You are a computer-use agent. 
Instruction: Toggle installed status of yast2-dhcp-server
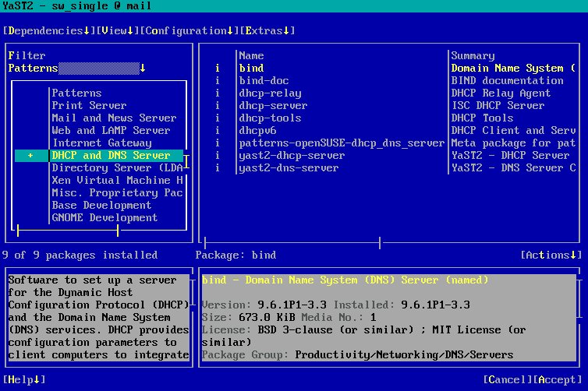pyautogui.click(x=218, y=156)
